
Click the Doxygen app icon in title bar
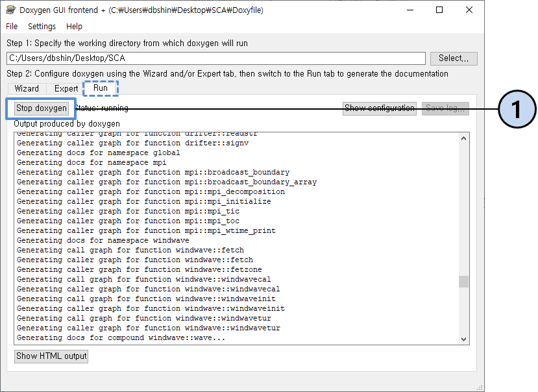pos(10,10)
